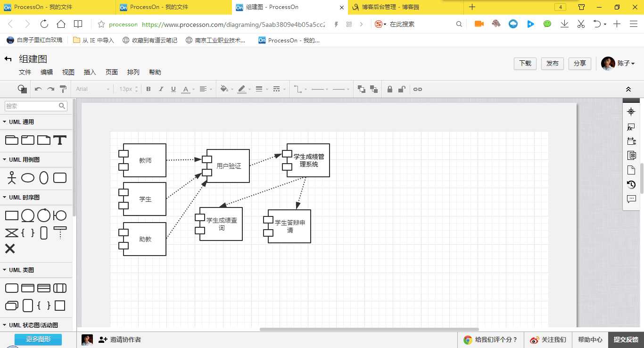Select the lifeline shape with dashed line
The image size is (644, 348).
click(x=60, y=233)
